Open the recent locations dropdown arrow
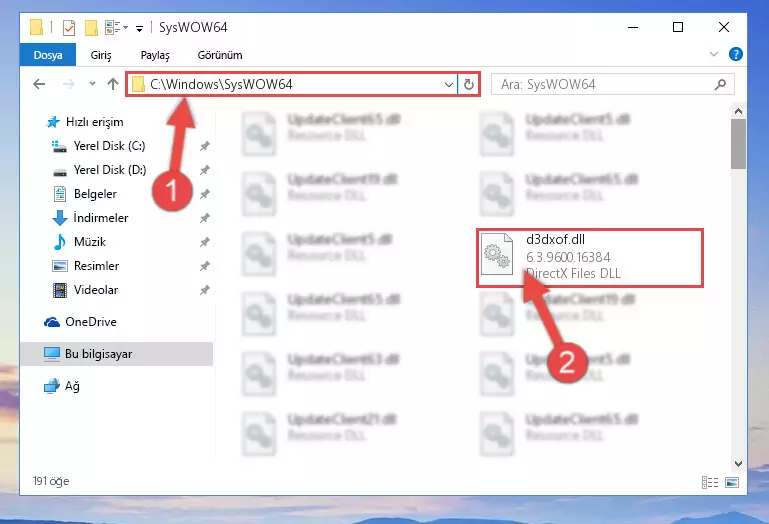 (x=92, y=84)
